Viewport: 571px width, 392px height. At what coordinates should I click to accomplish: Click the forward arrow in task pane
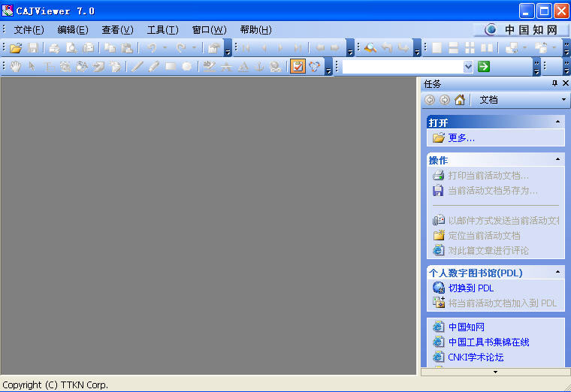tap(445, 100)
